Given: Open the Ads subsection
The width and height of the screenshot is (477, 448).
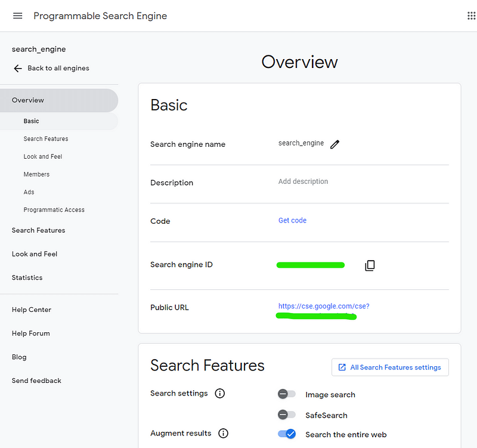Looking at the screenshot, I should pyautogui.click(x=29, y=192).
